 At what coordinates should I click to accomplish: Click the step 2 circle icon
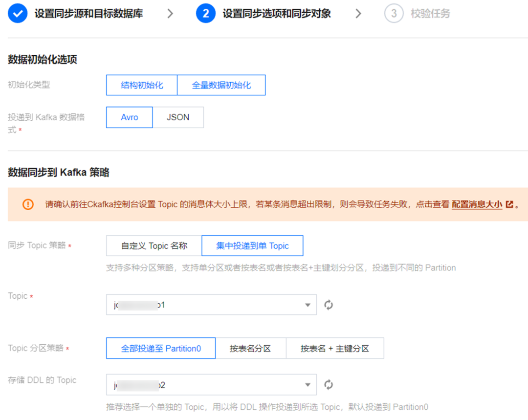[206, 14]
